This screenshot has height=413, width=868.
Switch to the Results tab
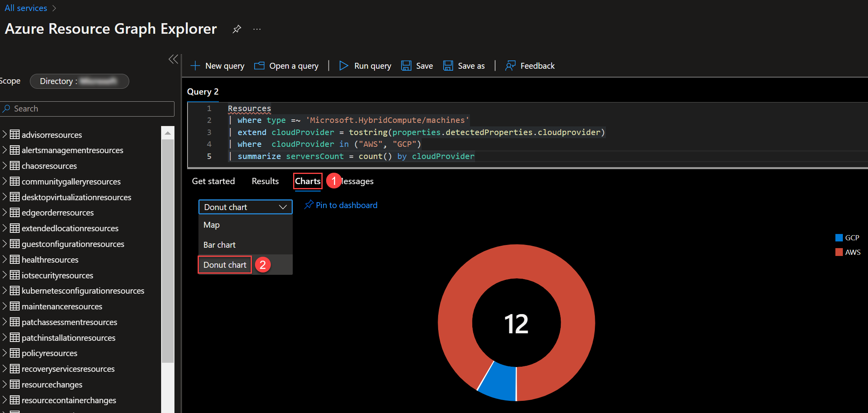tap(265, 181)
